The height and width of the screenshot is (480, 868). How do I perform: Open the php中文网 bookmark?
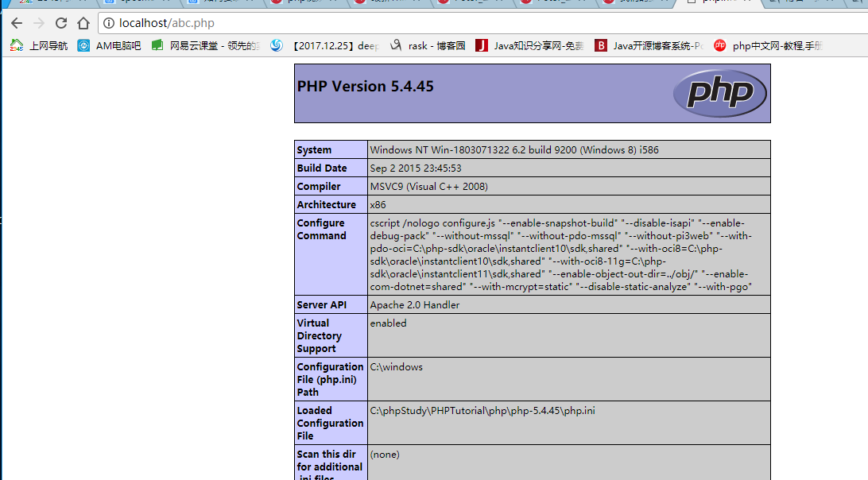click(x=769, y=45)
